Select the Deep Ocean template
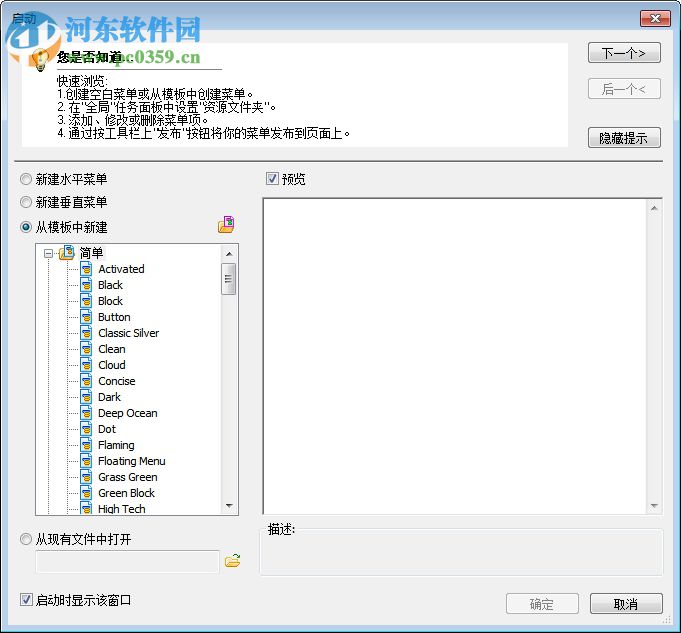Image resolution: width=681 pixels, height=633 pixels. click(128, 414)
